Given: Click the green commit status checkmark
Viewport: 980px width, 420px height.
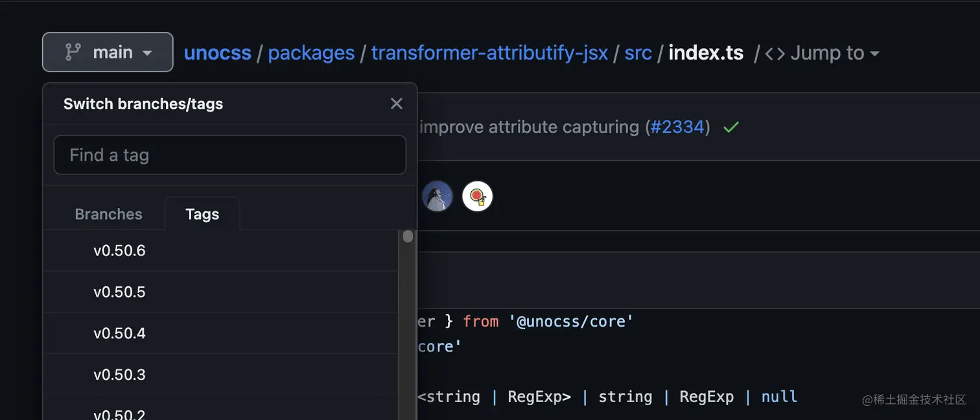Looking at the screenshot, I should click(731, 128).
